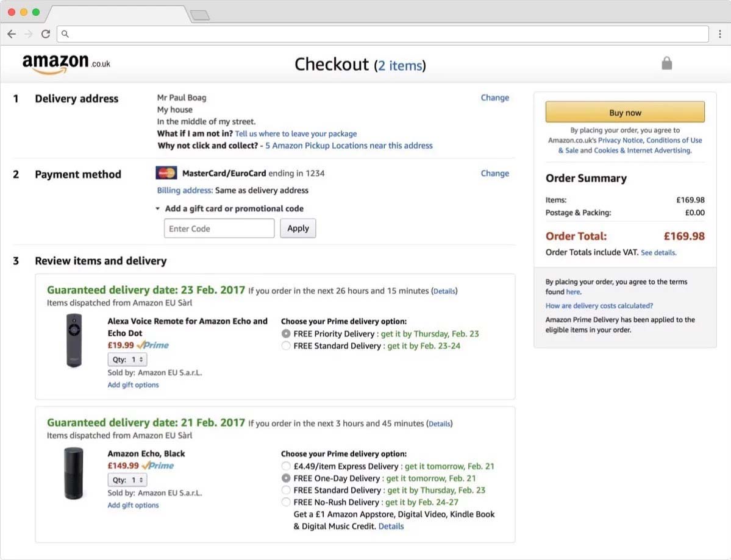
Task: Click the secure checkout padlock icon
Action: coord(666,63)
